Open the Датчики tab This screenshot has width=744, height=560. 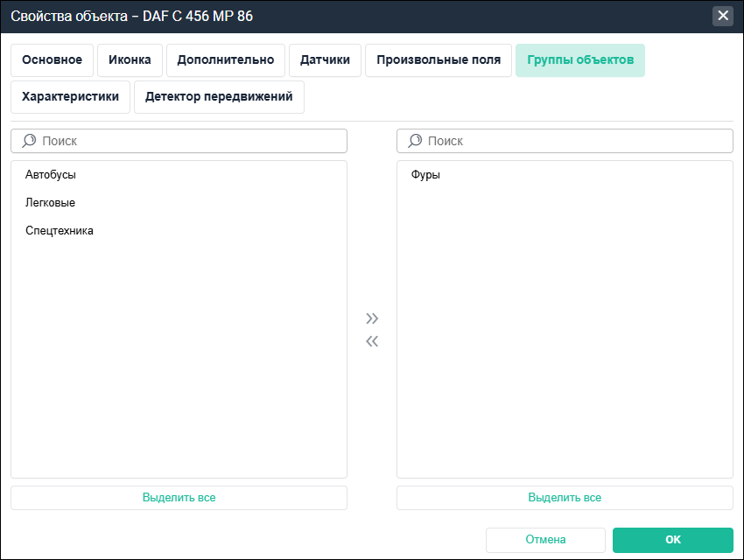325,60
